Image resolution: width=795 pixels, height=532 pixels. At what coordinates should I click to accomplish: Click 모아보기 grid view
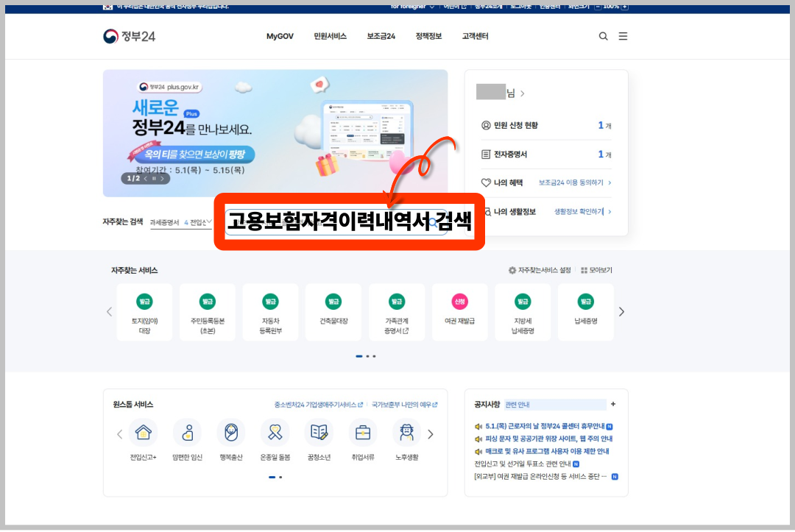596,270
